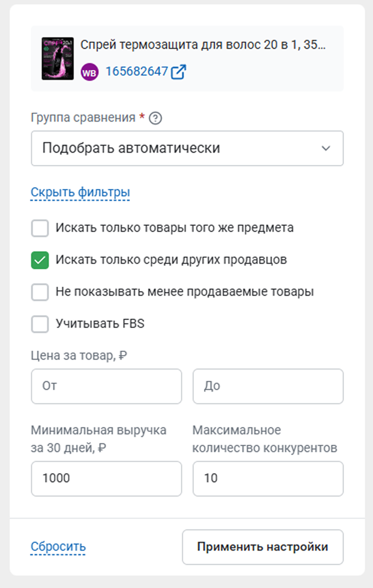Enable Искать только товары того же предмета

(40, 229)
